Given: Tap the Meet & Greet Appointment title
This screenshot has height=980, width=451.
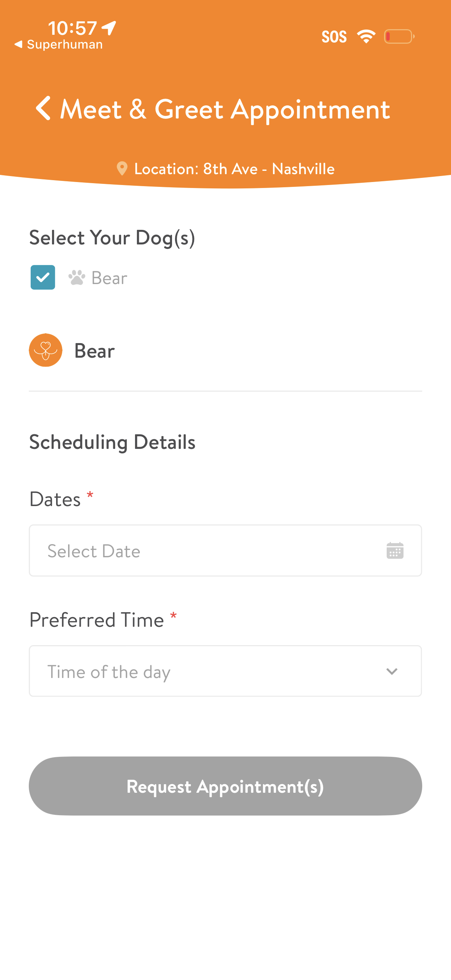Looking at the screenshot, I should 225,109.
